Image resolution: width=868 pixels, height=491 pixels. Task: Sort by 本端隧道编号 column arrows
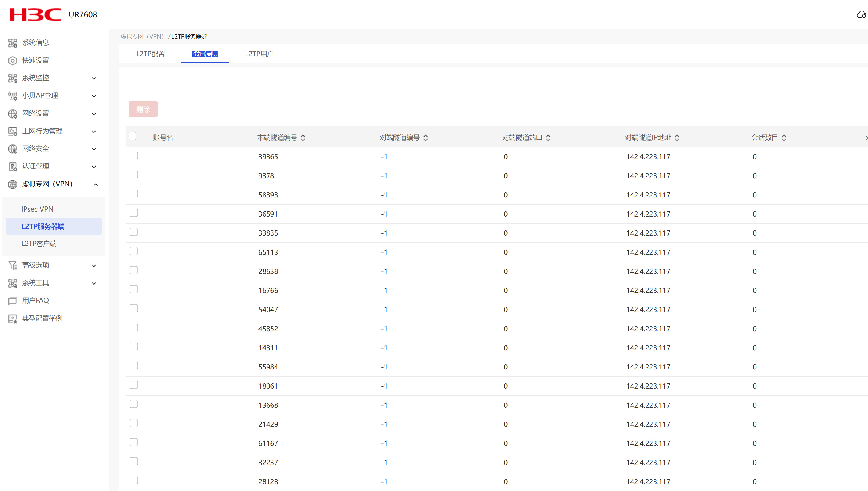click(303, 138)
